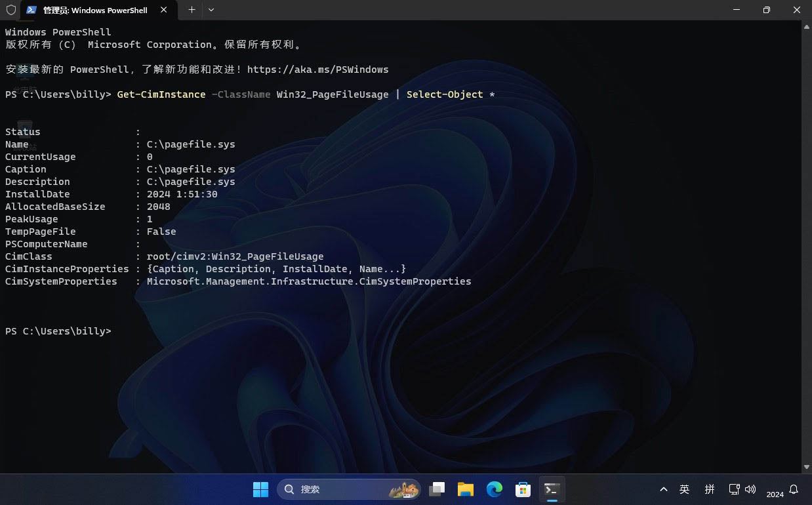
Task: Open Microsoft Edge from the taskbar
Action: pos(495,489)
